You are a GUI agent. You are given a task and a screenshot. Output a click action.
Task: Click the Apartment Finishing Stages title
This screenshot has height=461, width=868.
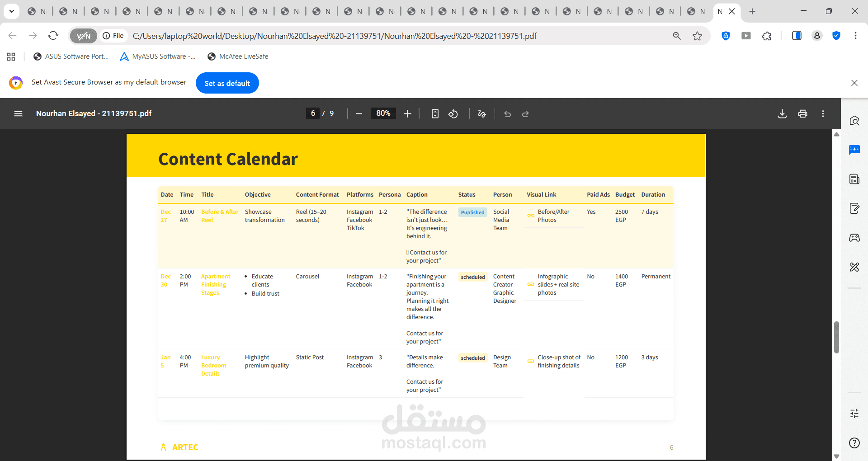pyautogui.click(x=216, y=285)
